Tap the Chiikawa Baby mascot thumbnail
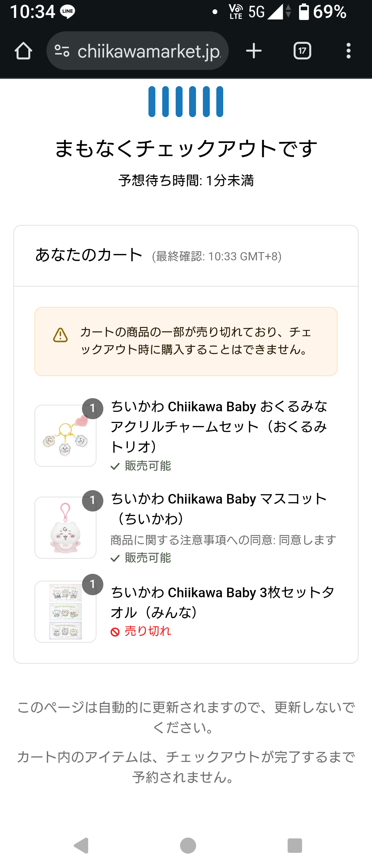 65,527
